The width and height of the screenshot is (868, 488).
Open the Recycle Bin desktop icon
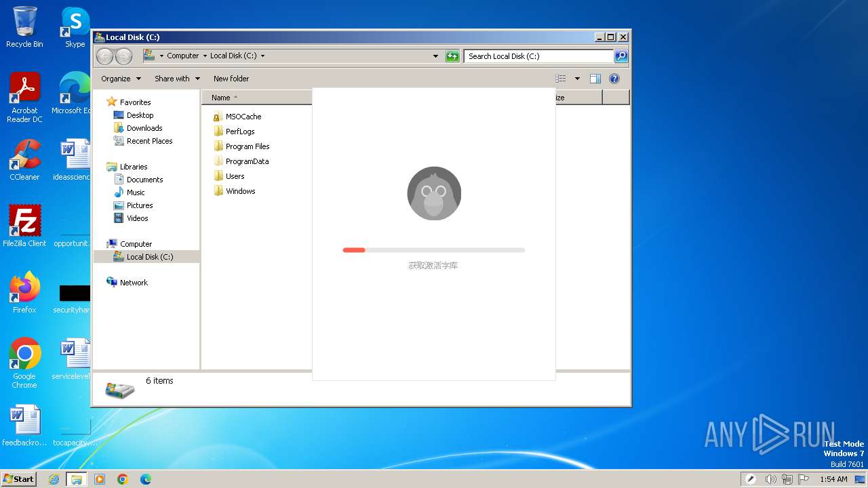(24, 27)
